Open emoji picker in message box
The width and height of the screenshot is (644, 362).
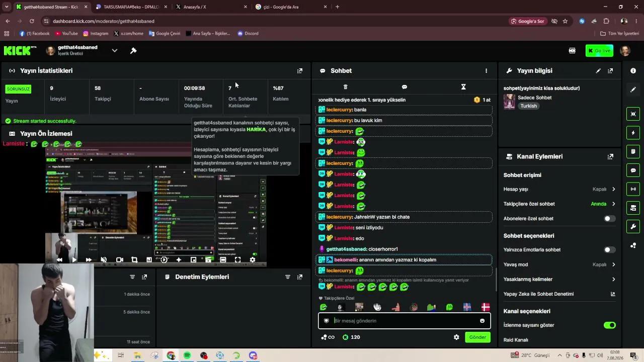482,321
